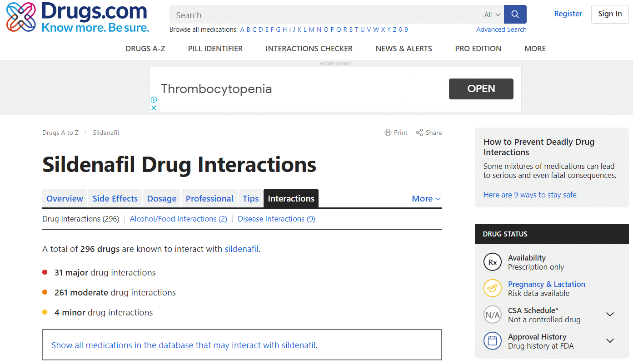
Task: Click the Rx availability icon
Action: click(x=493, y=262)
